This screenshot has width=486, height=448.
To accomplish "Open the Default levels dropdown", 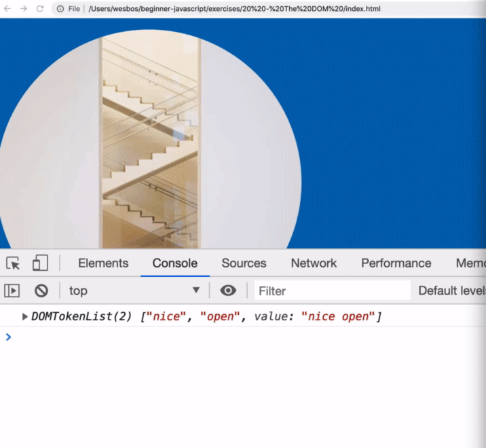I will click(x=451, y=291).
